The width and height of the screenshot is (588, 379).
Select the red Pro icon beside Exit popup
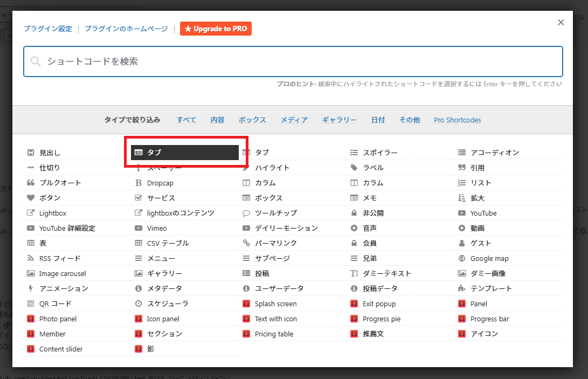click(354, 304)
